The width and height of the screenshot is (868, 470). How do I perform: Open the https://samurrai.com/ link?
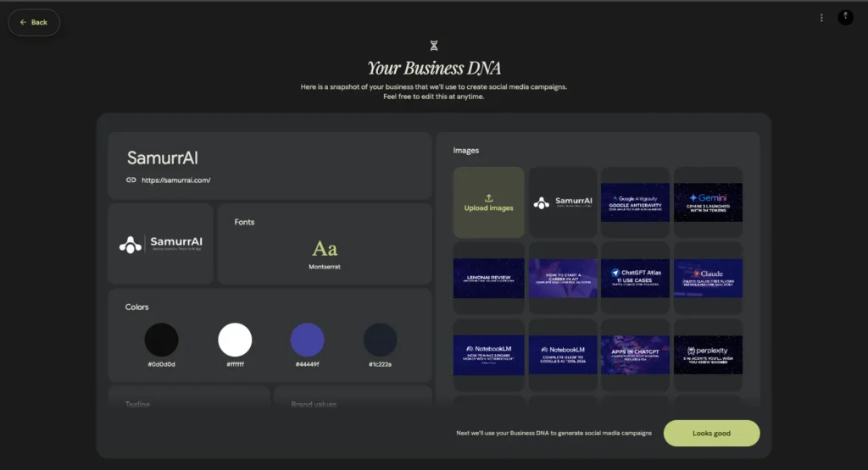coord(176,180)
